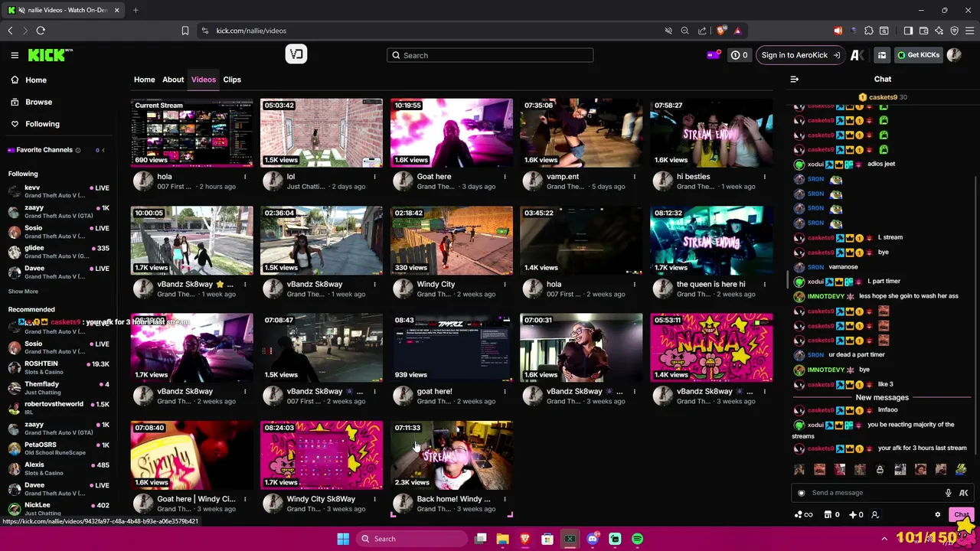
Task: Click the taskbar Search box
Action: pyautogui.click(x=411, y=539)
